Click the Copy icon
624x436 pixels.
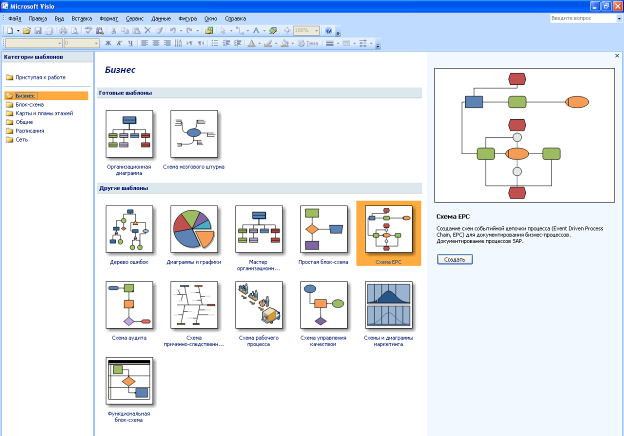[125, 31]
